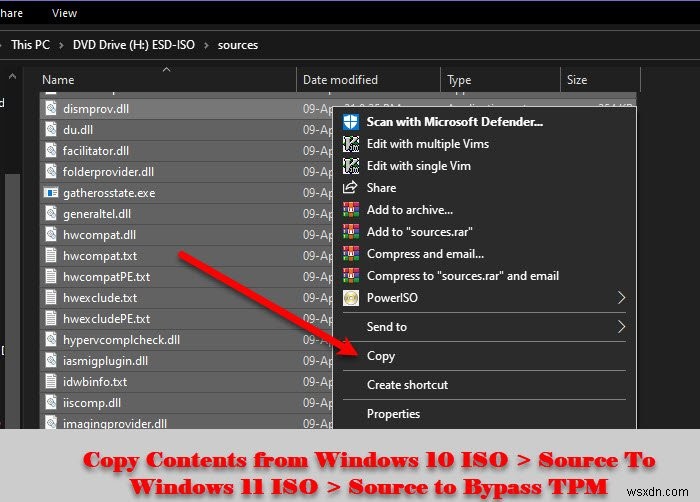Screen dimensions: 700x502
Task: Click WinRAR icon beside Compress to "sources.rar" and email
Action: (x=350, y=276)
